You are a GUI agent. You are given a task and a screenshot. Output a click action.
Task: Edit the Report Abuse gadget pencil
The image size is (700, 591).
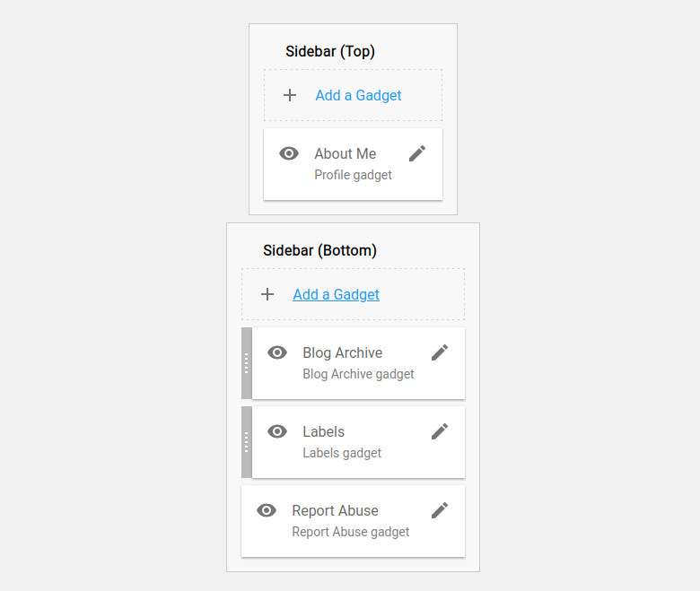click(x=440, y=510)
